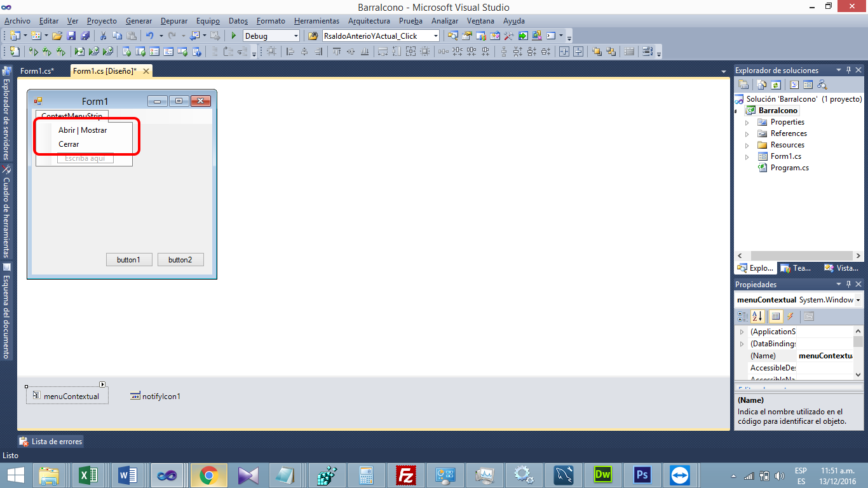Open the RsaldoAnterioYActual_Click search dropdown
The width and height of the screenshot is (868, 488).
436,36
